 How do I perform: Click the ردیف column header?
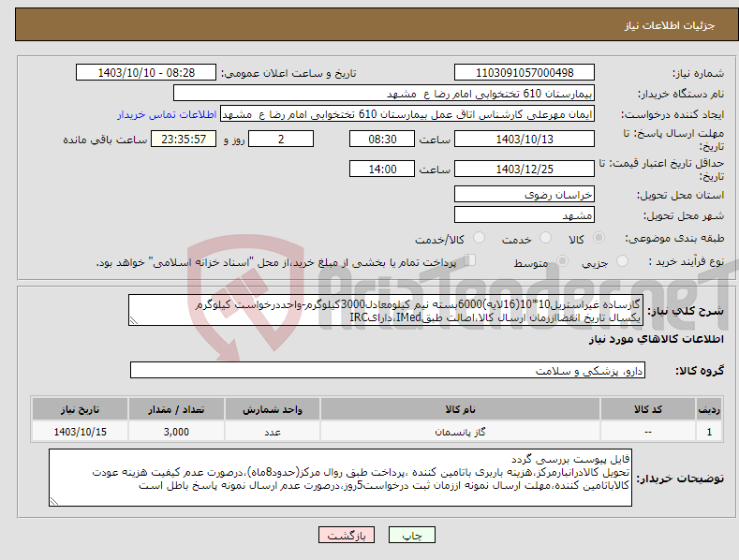709,409
